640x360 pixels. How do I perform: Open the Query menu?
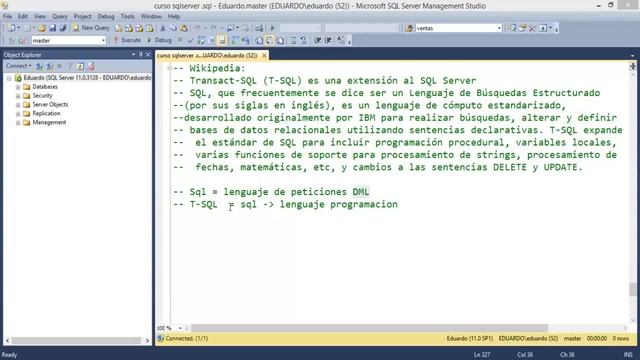(x=60, y=16)
